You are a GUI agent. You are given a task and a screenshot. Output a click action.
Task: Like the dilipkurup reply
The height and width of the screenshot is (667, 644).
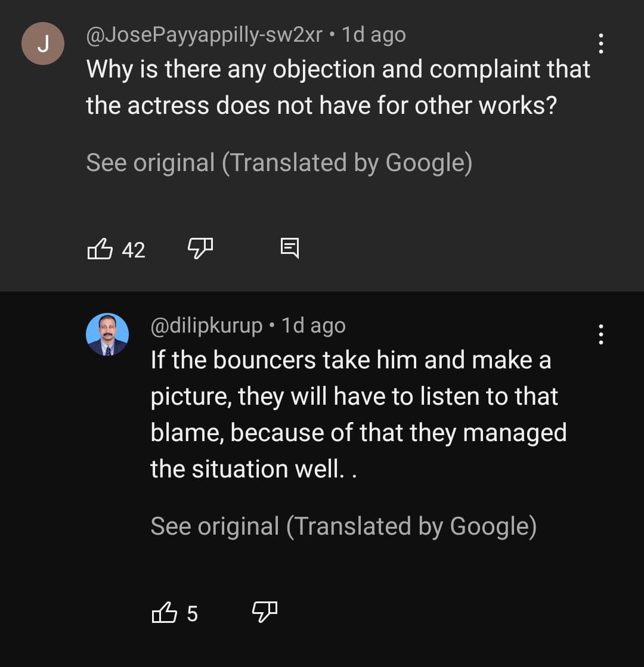pyautogui.click(x=165, y=612)
